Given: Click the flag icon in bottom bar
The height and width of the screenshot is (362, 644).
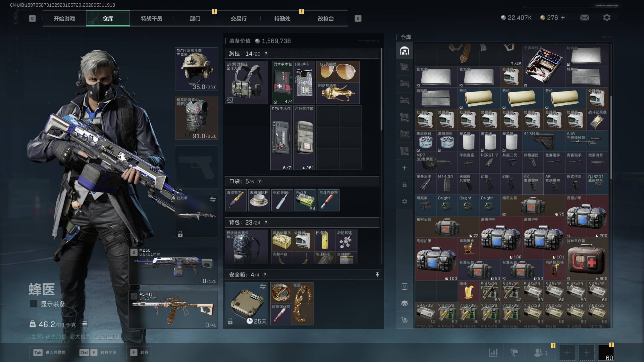Looking at the screenshot, I should [514, 353].
